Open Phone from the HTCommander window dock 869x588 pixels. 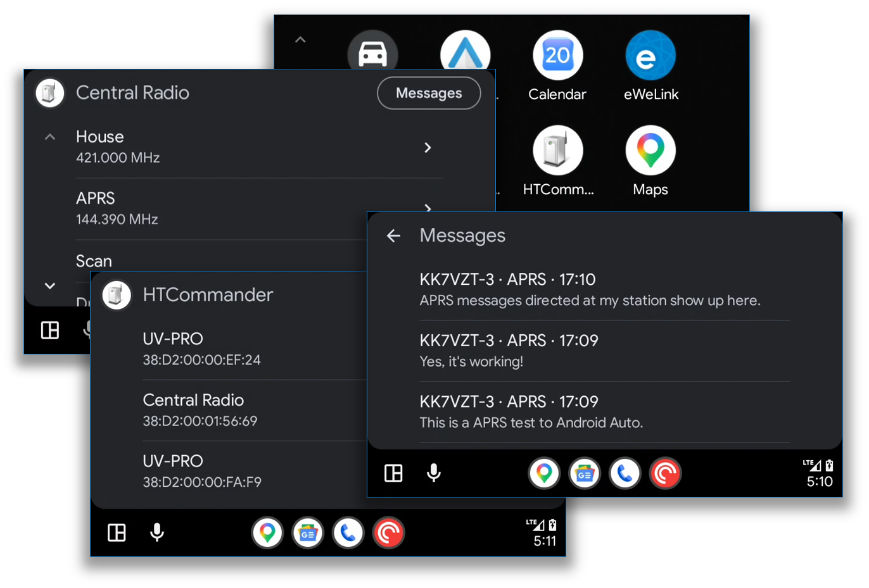[348, 533]
